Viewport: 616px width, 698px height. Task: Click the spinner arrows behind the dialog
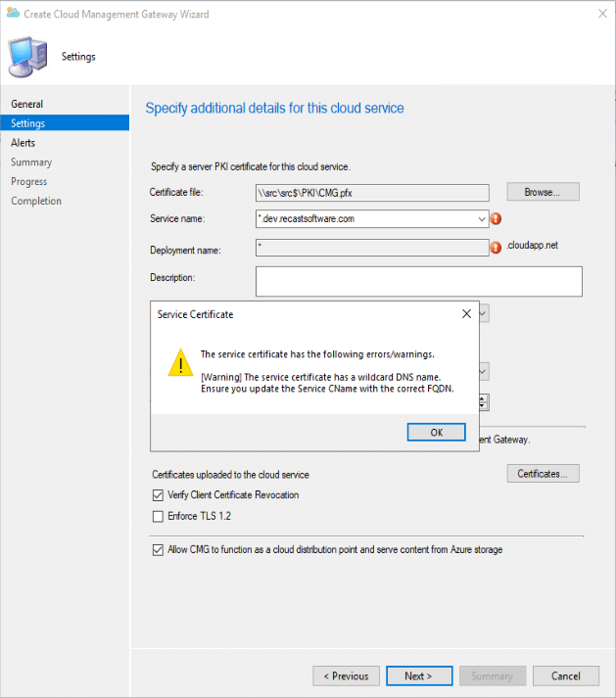tap(484, 402)
